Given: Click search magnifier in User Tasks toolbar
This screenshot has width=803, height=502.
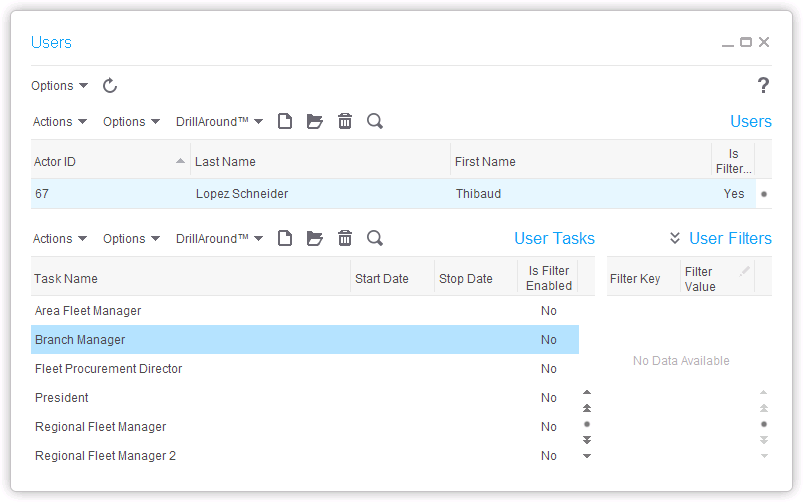Looking at the screenshot, I should [375, 239].
